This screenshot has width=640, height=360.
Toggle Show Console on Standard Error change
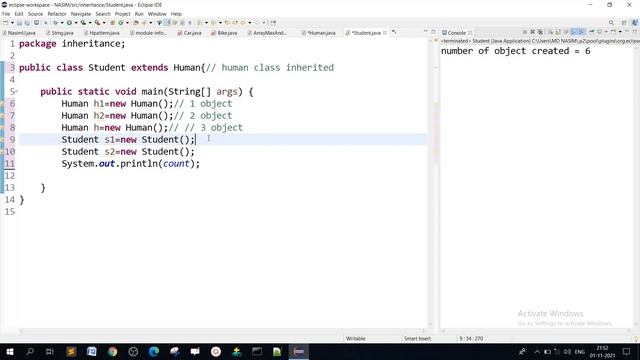coord(581,32)
